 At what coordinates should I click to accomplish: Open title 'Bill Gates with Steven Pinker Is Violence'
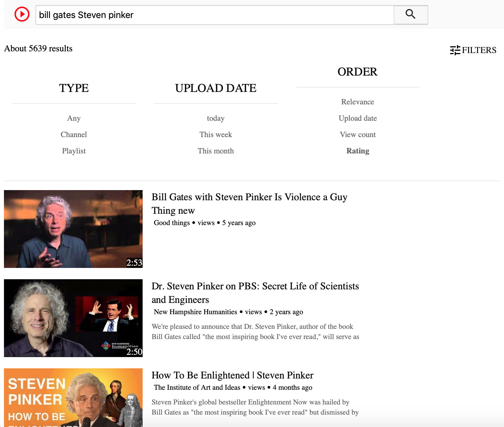coord(249,204)
